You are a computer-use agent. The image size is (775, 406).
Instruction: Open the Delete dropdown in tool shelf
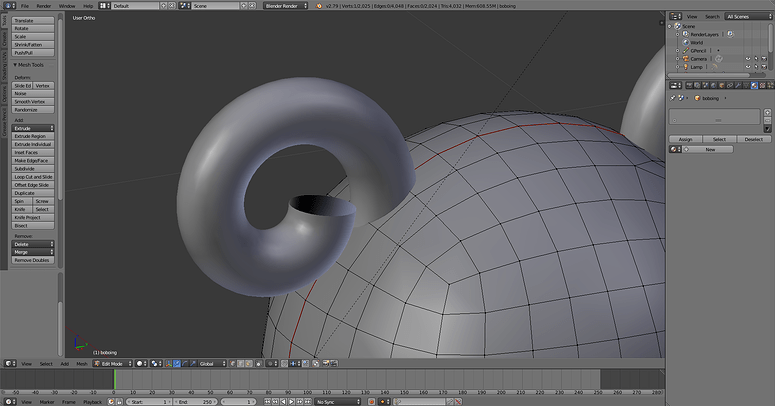(33, 244)
